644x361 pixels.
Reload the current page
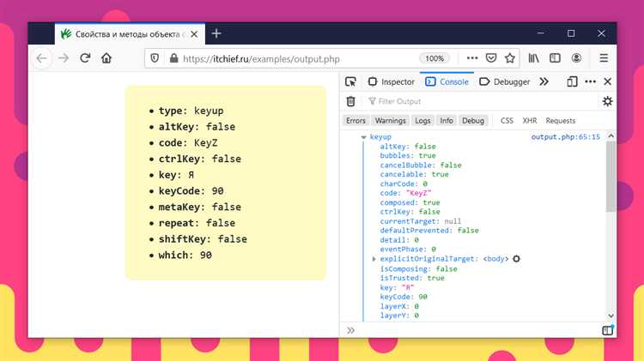(x=85, y=58)
